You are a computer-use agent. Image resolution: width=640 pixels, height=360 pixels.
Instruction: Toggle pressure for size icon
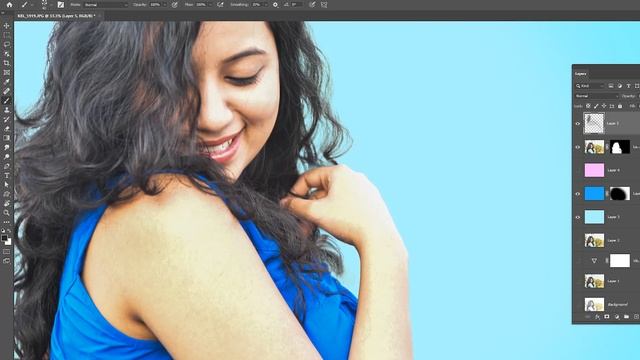pos(312,4)
